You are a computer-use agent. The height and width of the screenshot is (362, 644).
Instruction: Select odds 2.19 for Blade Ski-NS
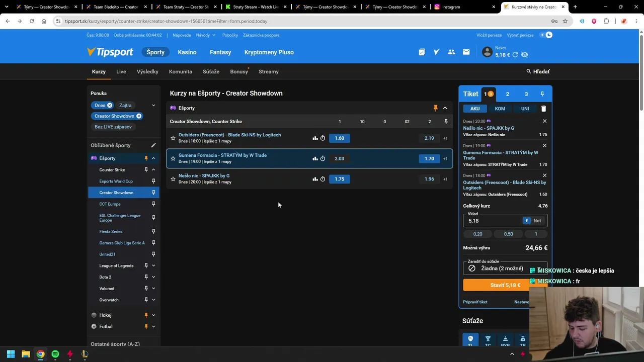429,138
